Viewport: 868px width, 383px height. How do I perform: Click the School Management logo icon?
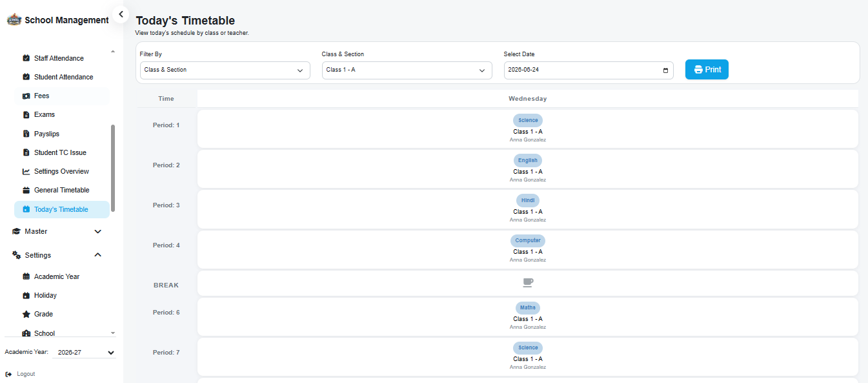click(14, 20)
